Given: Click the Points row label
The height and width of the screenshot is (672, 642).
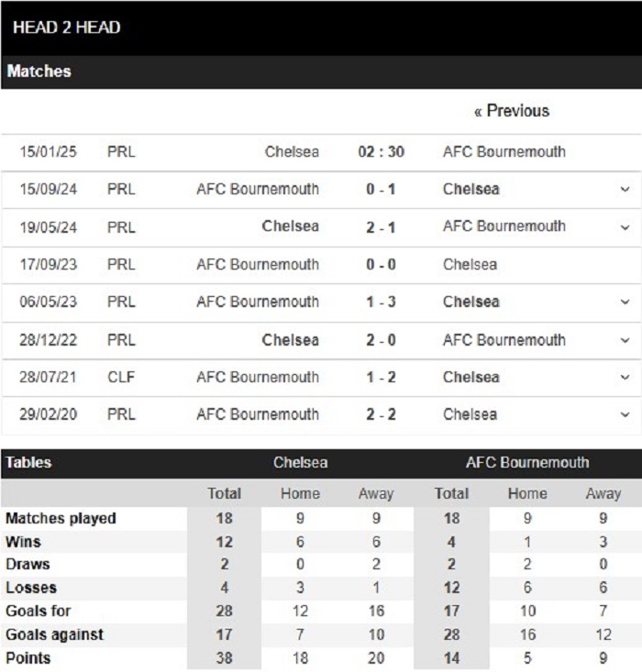Looking at the screenshot, I should tap(28, 658).
